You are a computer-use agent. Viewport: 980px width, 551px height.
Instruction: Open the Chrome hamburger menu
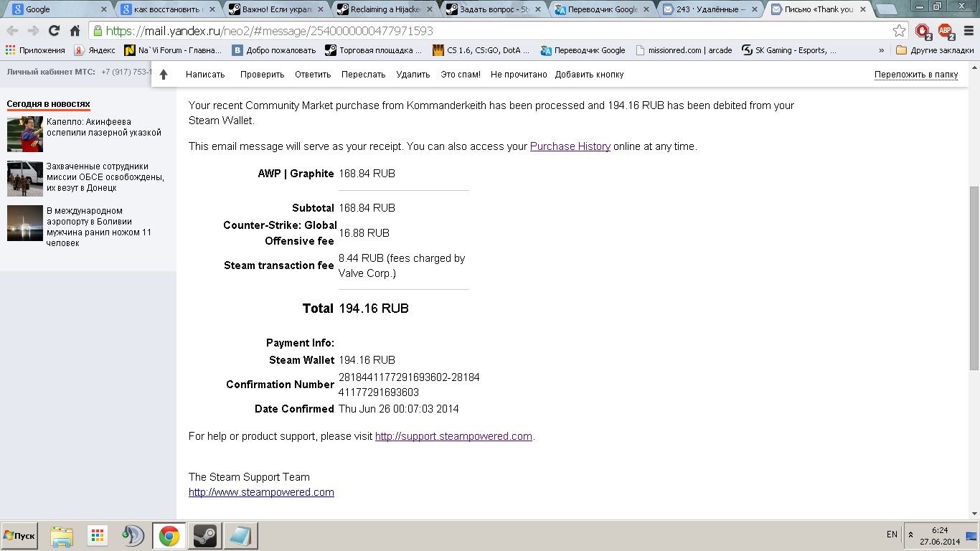coord(969,31)
